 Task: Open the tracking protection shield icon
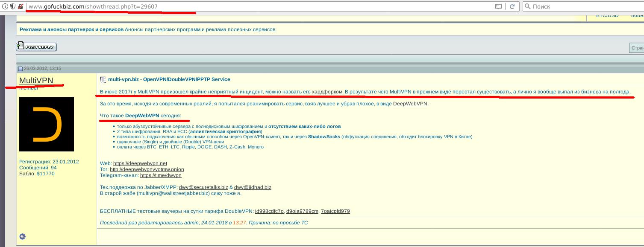point(12,6)
